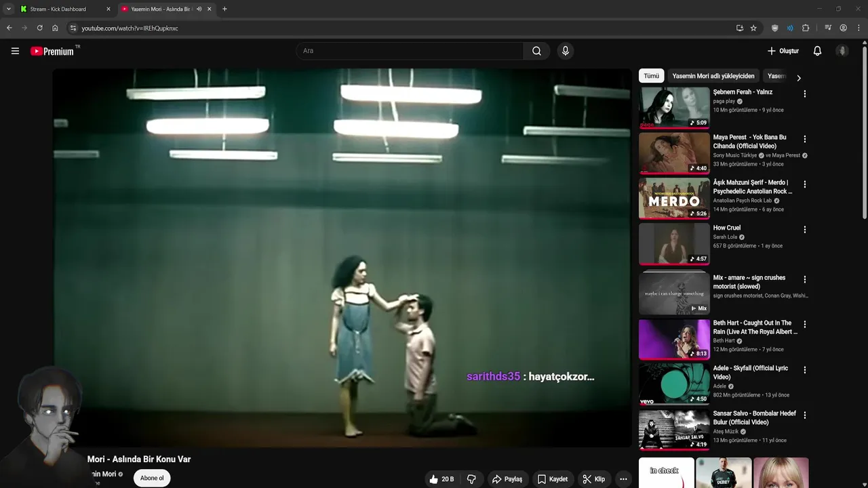Open options for How Cruel video
868x488 pixels.
pyautogui.click(x=805, y=230)
